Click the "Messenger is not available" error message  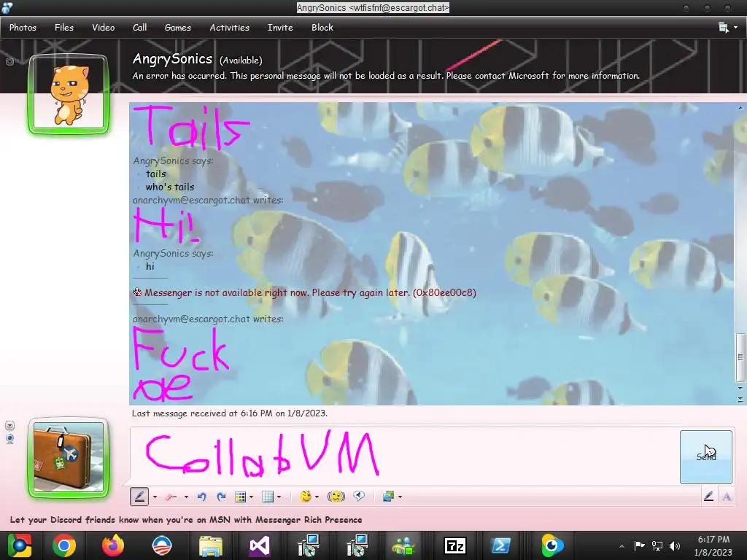(309, 292)
